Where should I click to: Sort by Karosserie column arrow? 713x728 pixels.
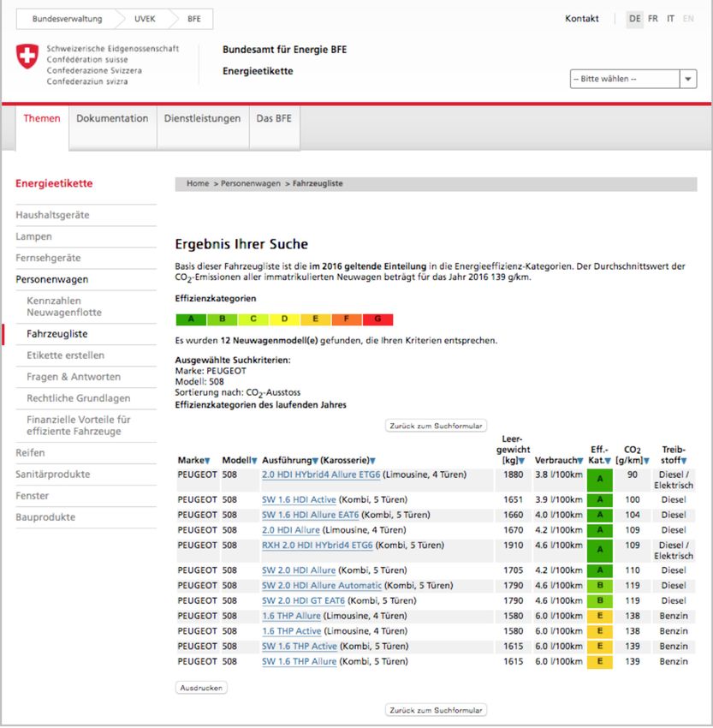click(x=372, y=461)
